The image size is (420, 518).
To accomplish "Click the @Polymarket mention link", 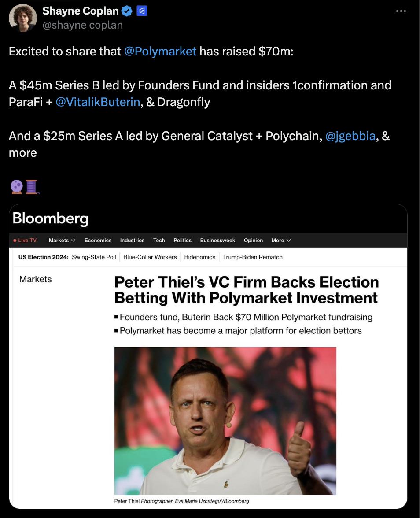I will 160,52.
